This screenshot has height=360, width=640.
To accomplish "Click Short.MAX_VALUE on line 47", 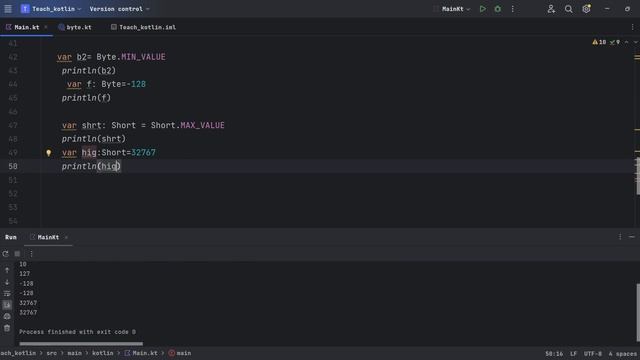I will (187, 125).
